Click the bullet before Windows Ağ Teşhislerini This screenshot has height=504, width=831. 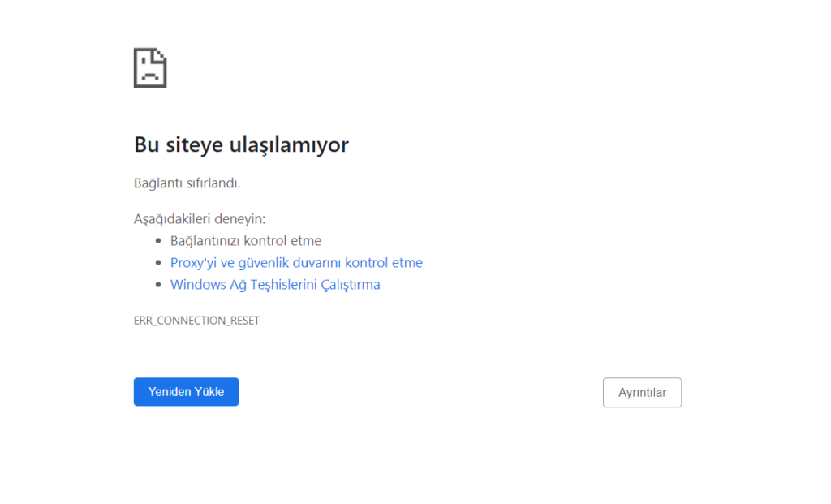[x=159, y=285]
